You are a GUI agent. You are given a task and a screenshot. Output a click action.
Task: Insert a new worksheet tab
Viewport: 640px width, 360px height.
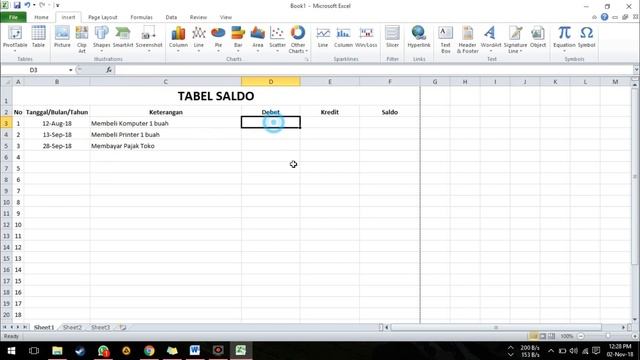pyautogui.click(x=122, y=327)
